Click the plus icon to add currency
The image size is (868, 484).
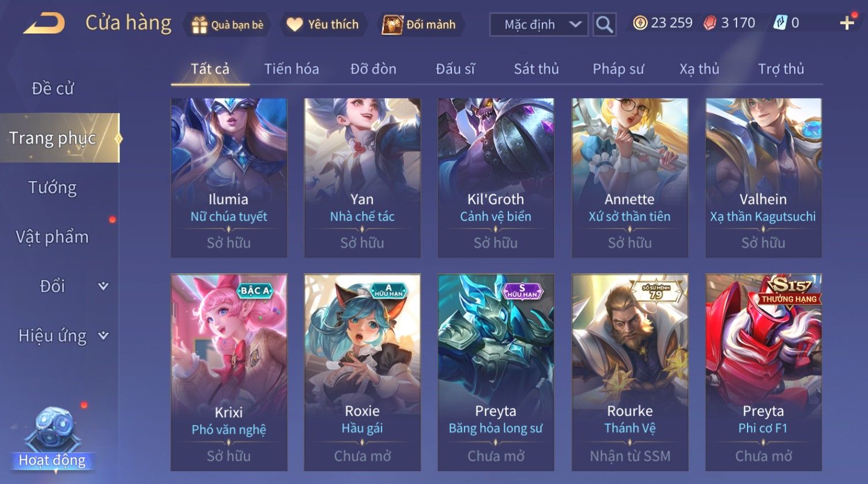[x=847, y=23]
